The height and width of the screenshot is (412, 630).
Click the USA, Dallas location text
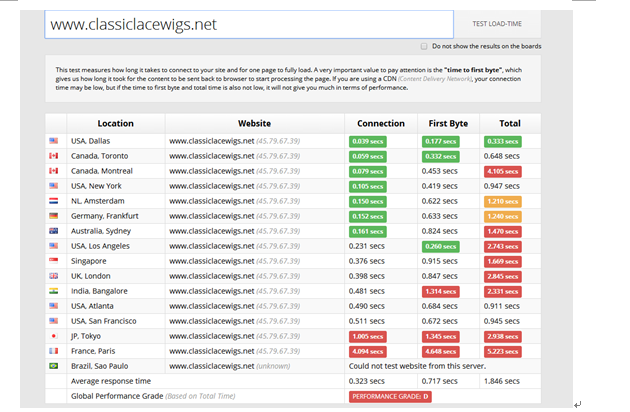(x=90, y=141)
